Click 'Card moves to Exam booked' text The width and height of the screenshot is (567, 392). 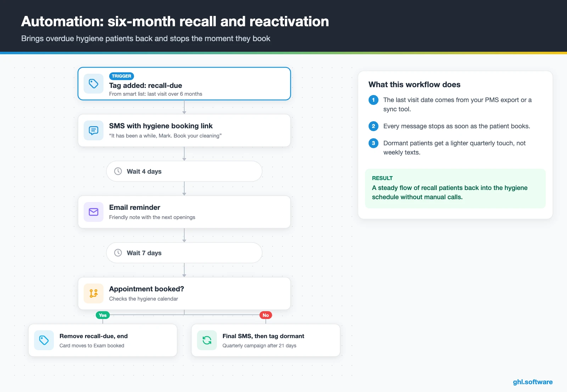pyautogui.click(x=92, y=346)
